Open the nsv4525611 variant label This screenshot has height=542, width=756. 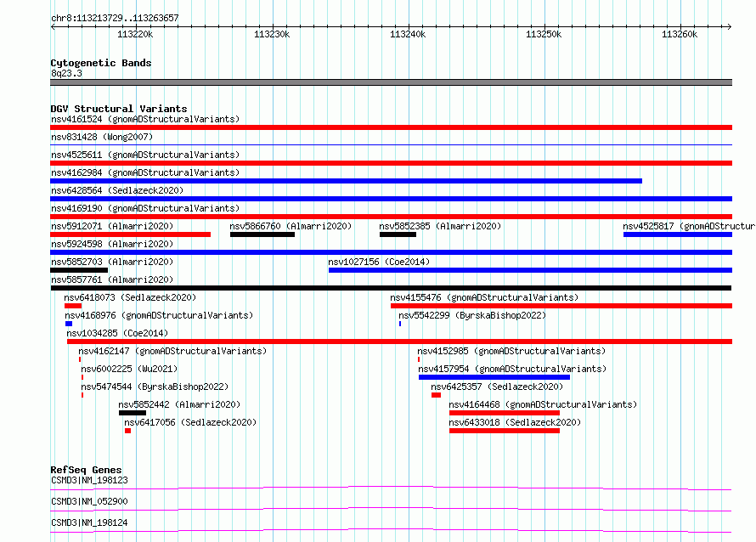[x=145, y=155]
